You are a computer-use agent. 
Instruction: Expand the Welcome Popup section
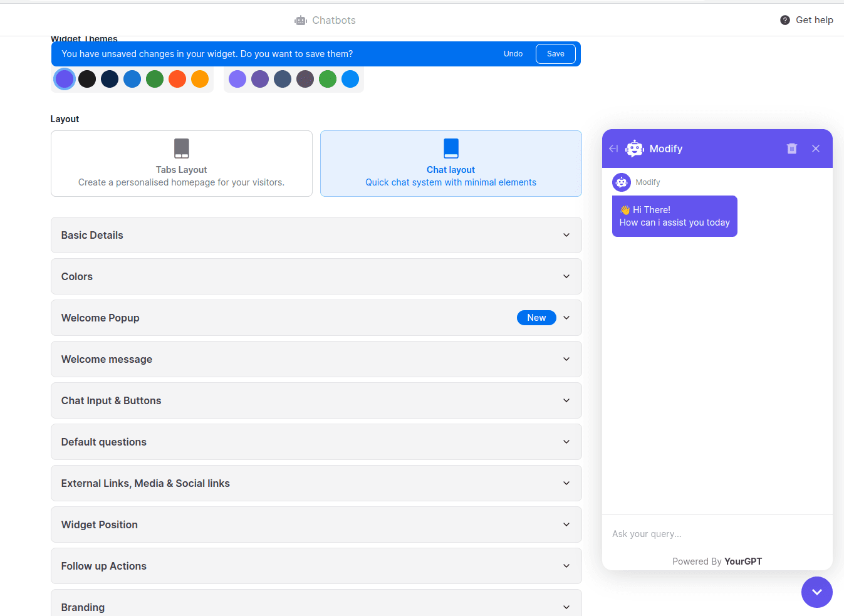[x=316, y=318]
